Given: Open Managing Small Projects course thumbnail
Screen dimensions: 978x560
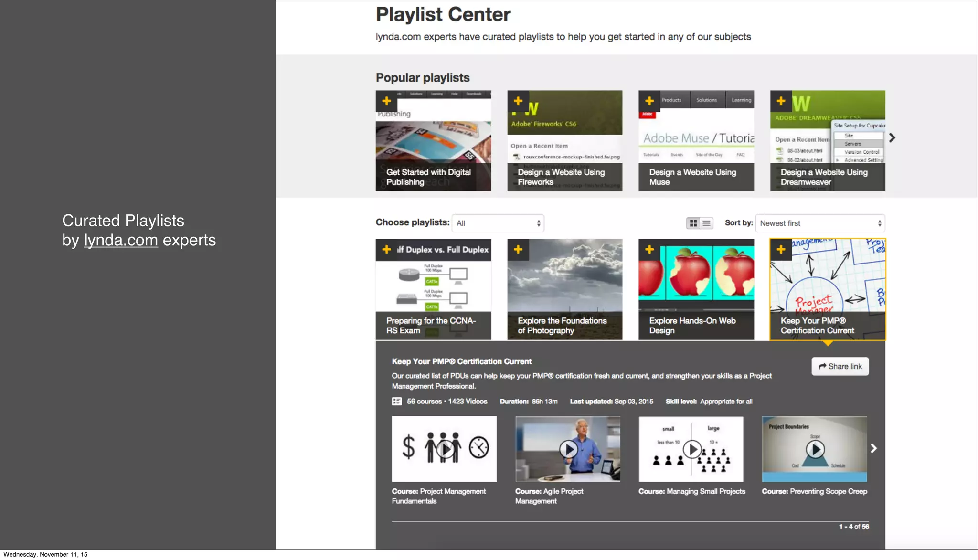Looking at the screenshot, I should pyautogui.click(x=691, y=449).
